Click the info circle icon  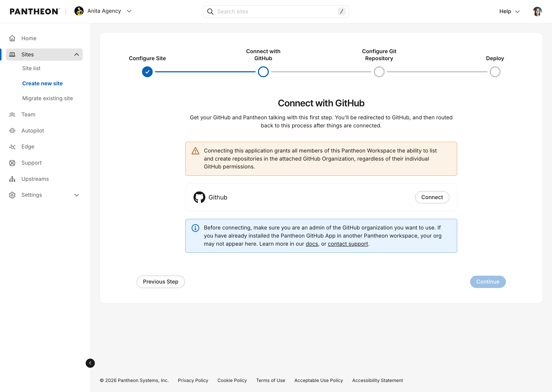pos(195,228)
